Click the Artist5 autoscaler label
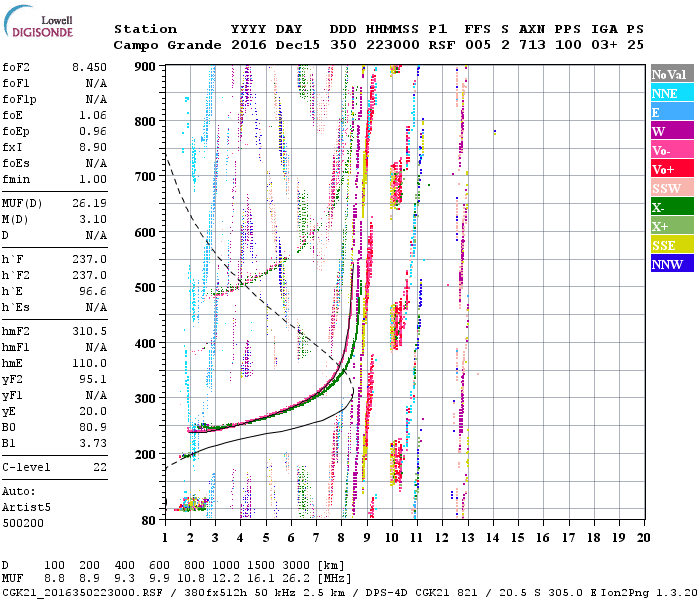This screenshot has width=700, height=600. 26,507
